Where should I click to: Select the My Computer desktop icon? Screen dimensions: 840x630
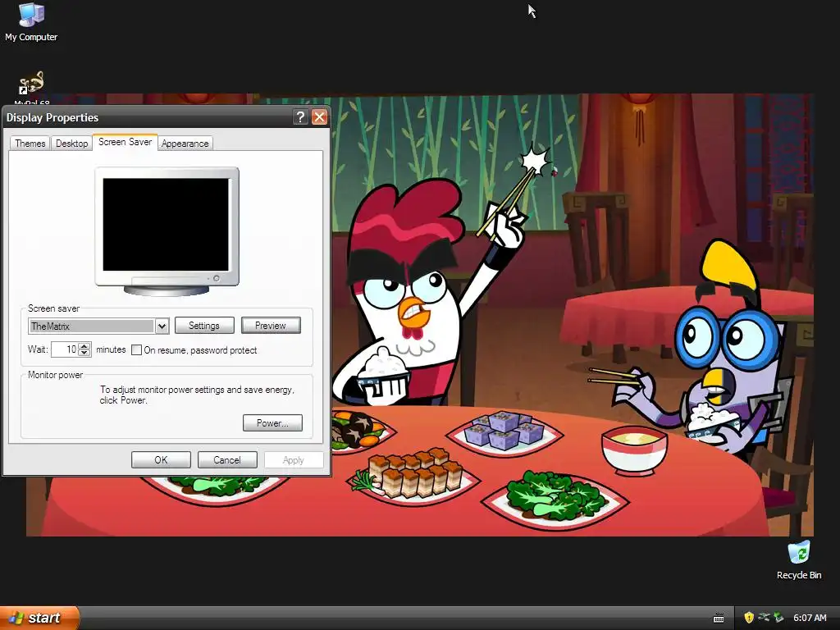[x=31, y=21]
